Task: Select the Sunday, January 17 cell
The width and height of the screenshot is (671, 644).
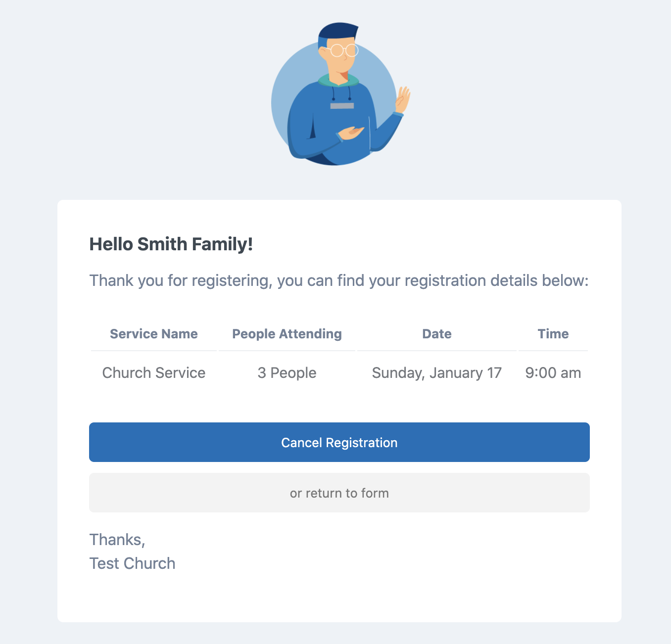Action: click(437, 372)
